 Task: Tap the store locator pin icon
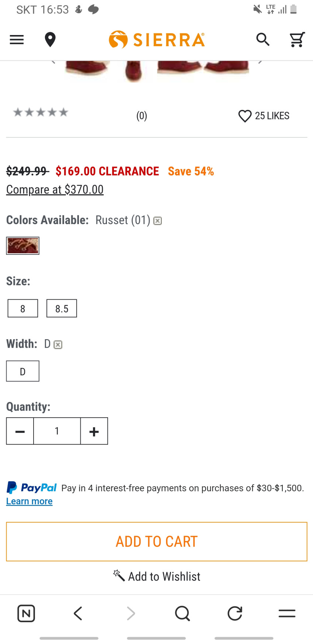50,39
